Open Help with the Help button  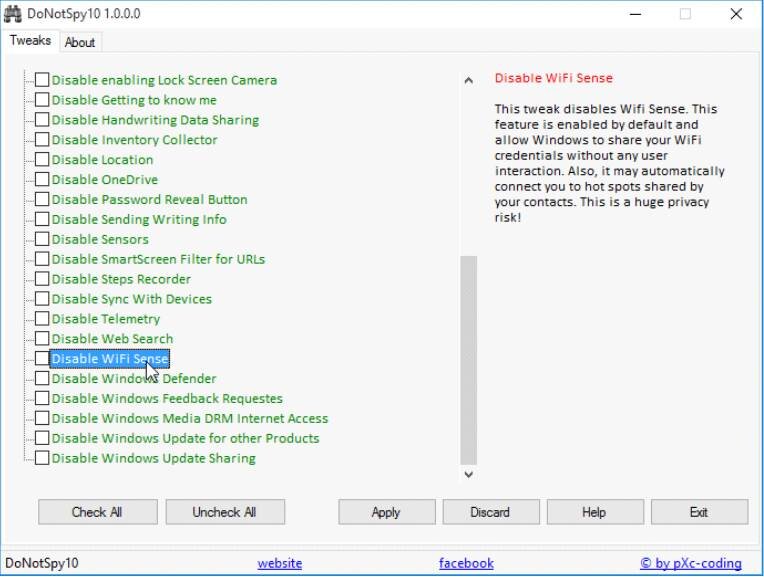coord(594,512)
